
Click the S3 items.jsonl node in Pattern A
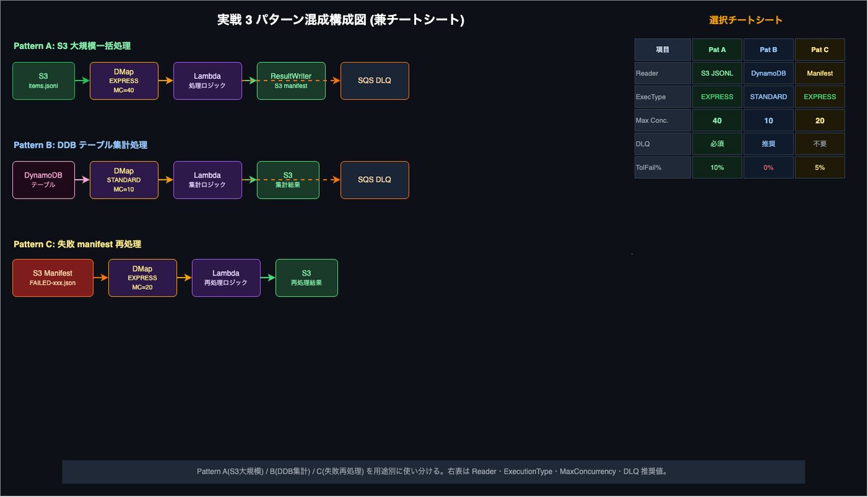pyautogui.click(x=43, y=81)
